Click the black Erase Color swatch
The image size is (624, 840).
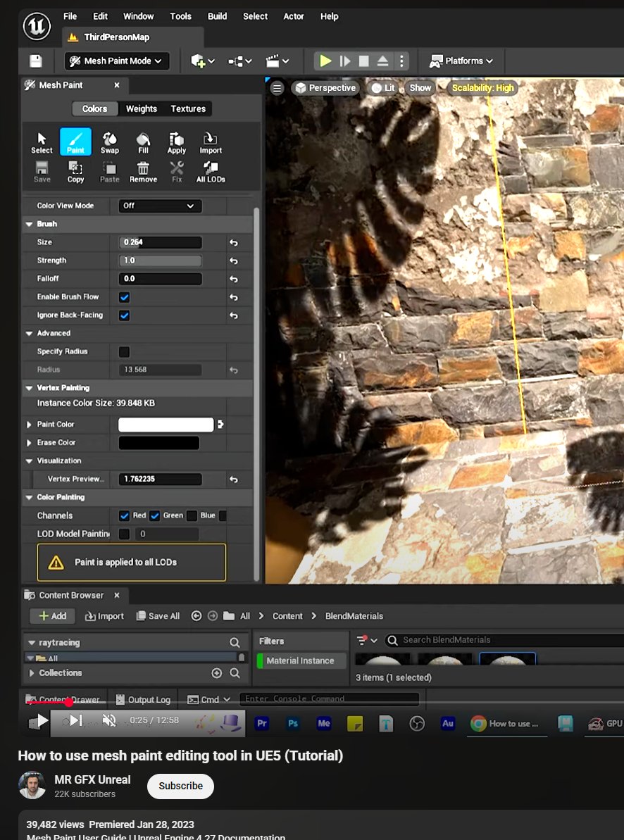coord(158,443)
